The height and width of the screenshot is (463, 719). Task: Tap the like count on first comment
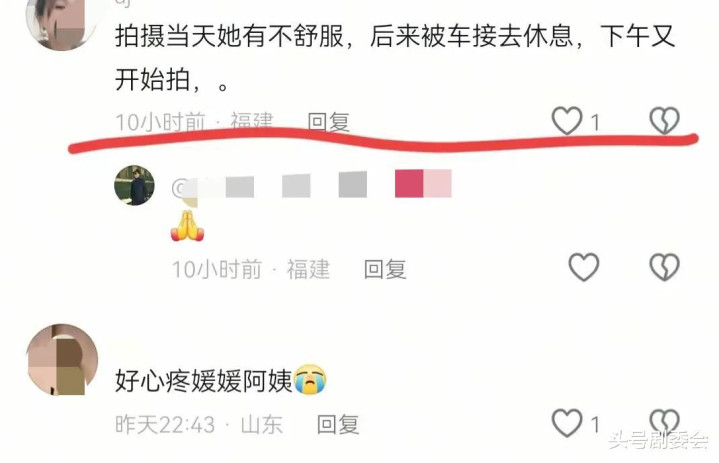coord(595,122)
